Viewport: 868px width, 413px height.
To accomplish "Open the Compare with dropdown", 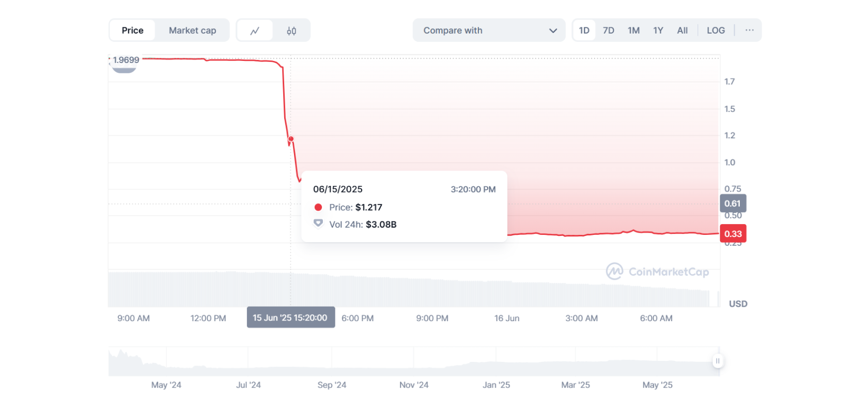I will pyautogui.click(x=489, y=30).
